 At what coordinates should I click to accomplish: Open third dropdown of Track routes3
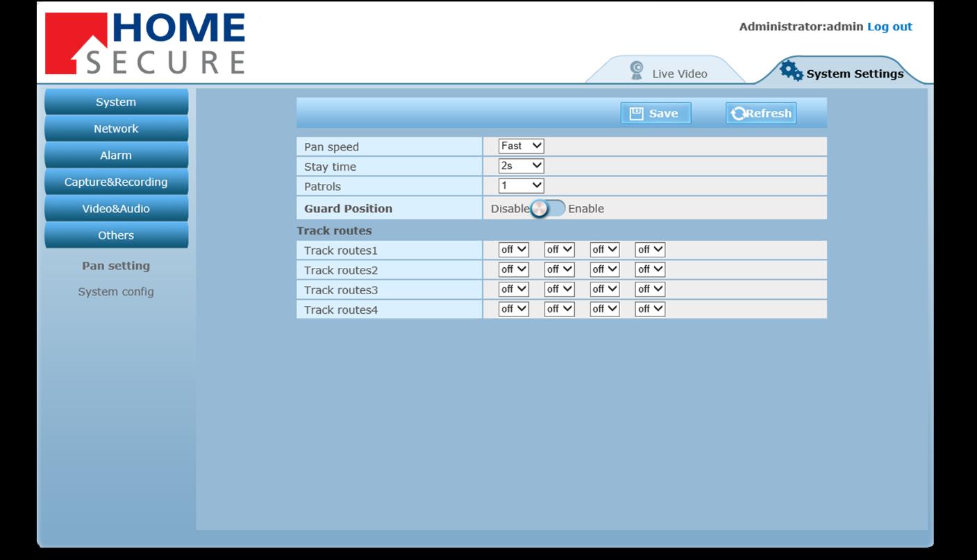(x=605, y=289)
